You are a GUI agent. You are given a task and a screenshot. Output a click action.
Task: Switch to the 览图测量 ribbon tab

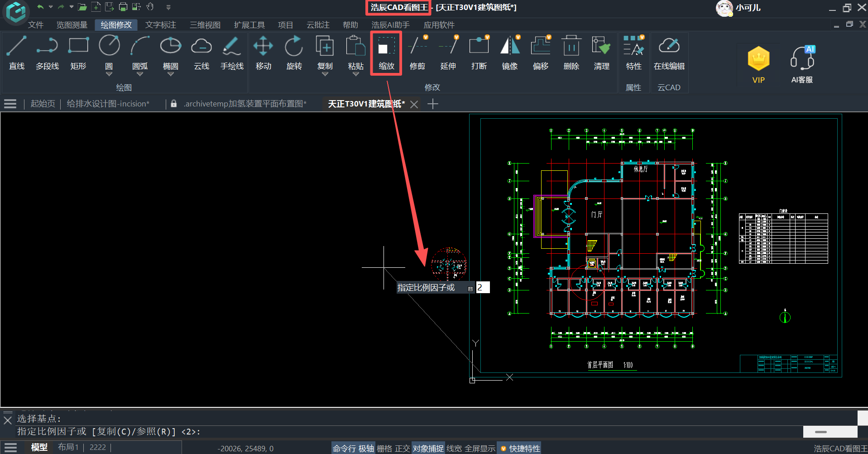(72, 25)
